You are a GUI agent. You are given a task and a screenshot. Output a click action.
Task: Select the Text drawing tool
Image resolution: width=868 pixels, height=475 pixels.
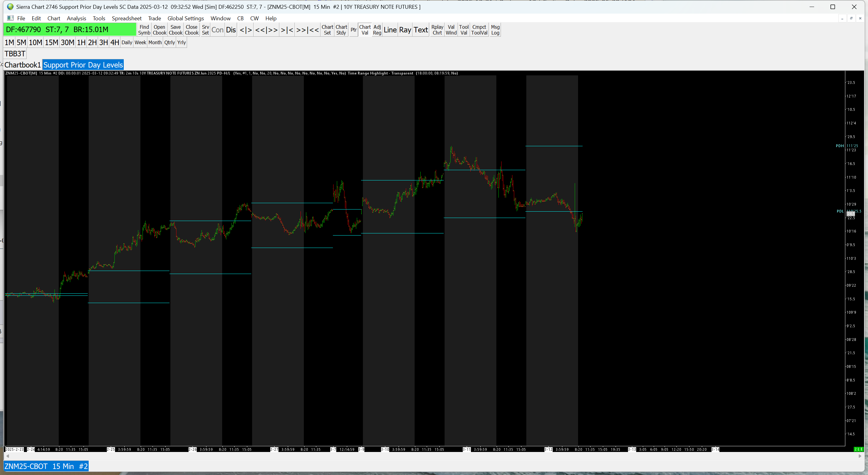point(420,30)
